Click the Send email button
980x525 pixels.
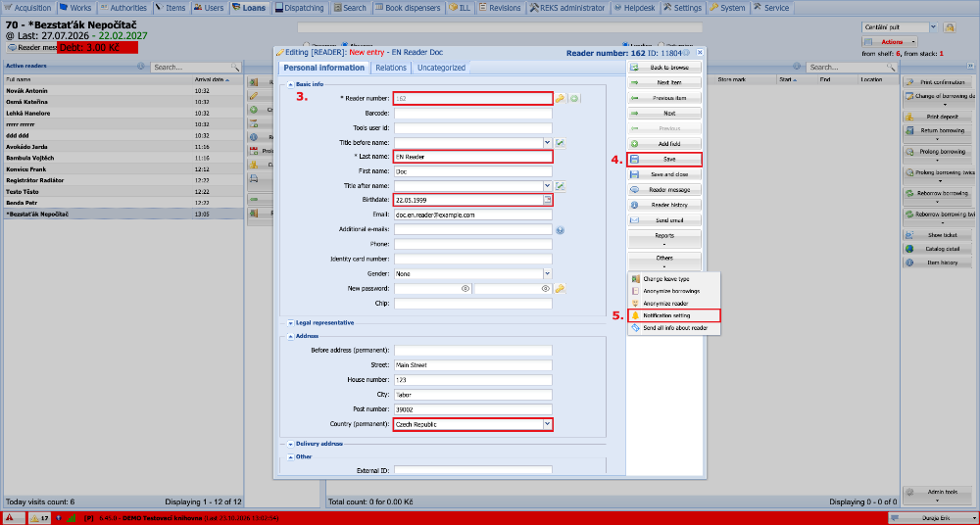(664, 220)
